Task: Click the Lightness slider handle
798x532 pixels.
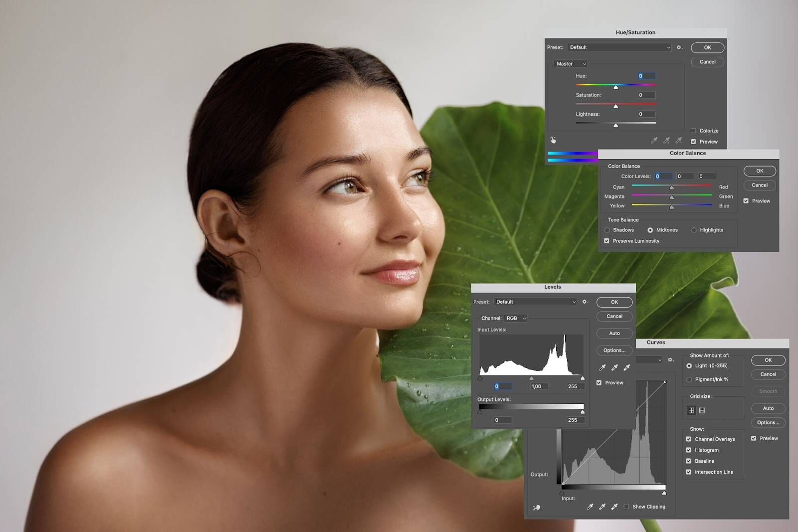Action: (x=615, y=125)
